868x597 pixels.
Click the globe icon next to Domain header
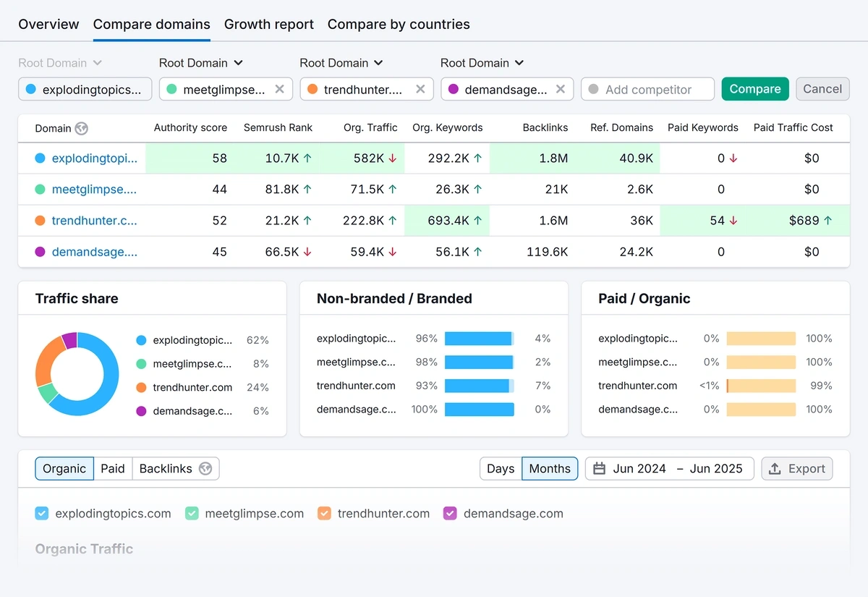point(82,129)
